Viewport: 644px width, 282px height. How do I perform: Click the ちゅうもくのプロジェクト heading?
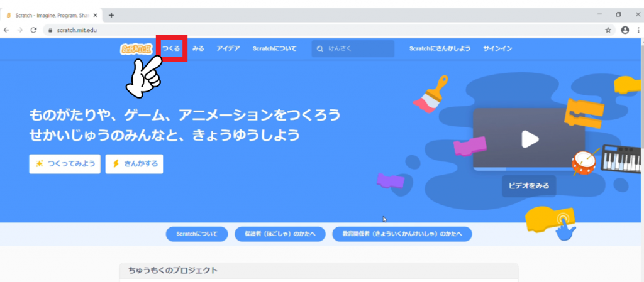pos(172,270)
